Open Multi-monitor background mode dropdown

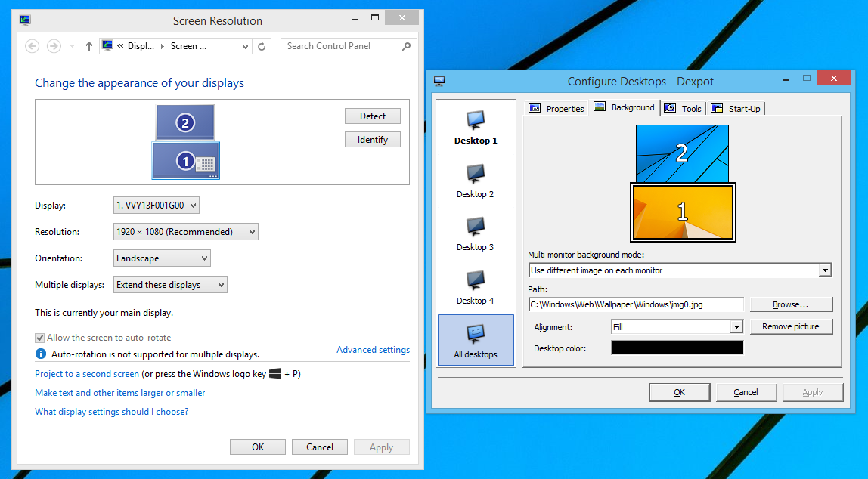(680, 270)
